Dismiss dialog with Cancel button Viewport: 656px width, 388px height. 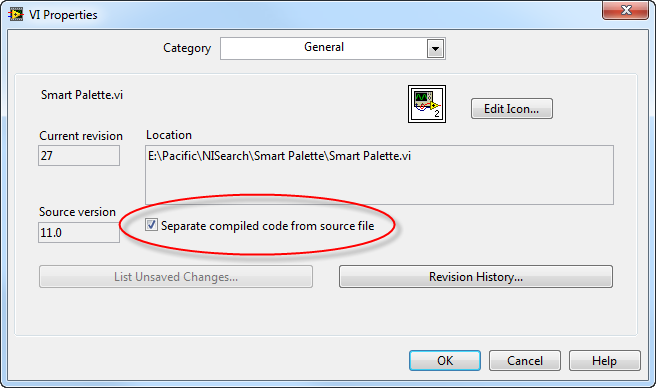click(525, 360)
